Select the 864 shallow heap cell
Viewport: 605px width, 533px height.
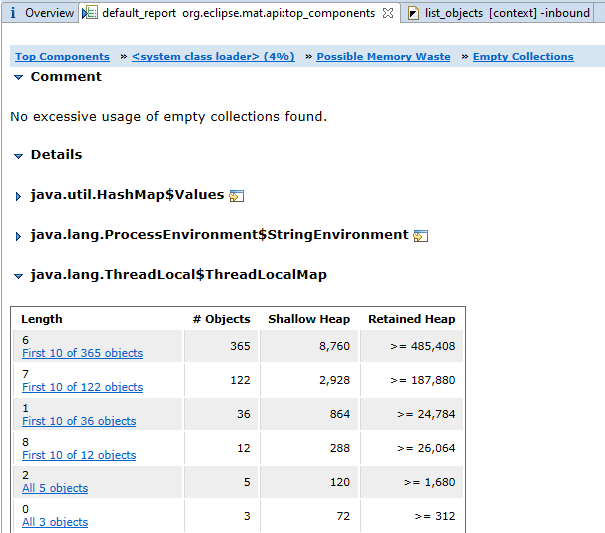coord(309,414)
